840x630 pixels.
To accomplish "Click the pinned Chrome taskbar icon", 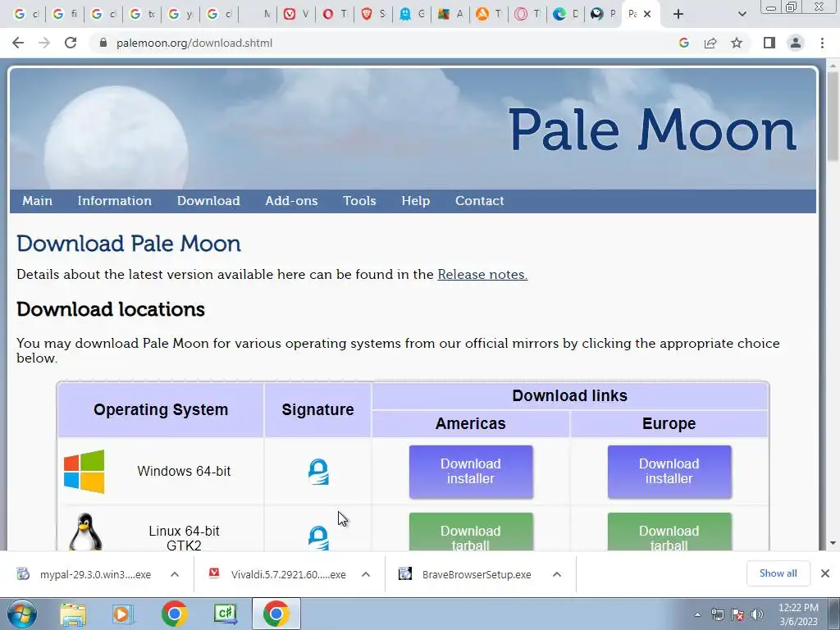I will (x=174, y=614).
